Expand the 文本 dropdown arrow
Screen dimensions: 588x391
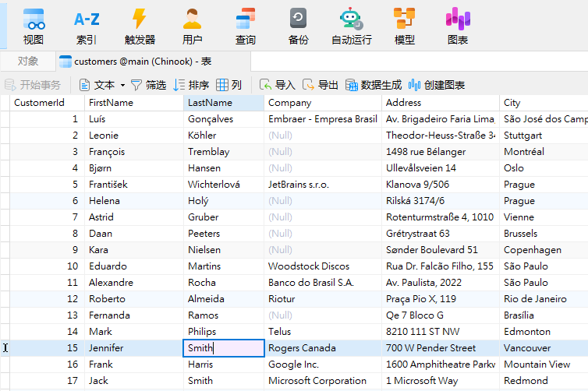pos(122,86)
